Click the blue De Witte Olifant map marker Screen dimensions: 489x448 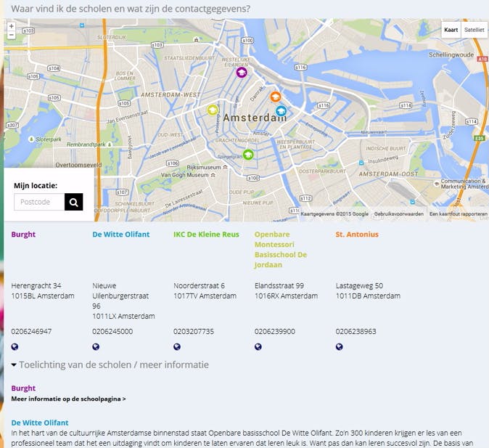pos(281,110)
